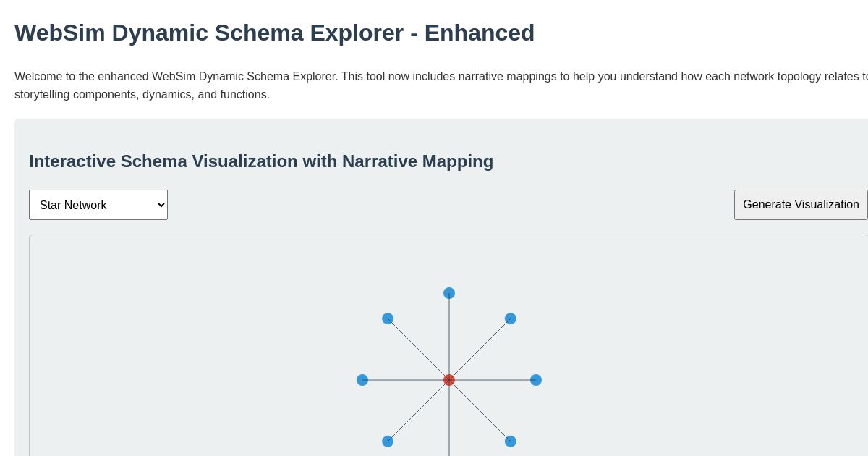Click the topmost blue node
868x456 pixels.
(449, 293)
